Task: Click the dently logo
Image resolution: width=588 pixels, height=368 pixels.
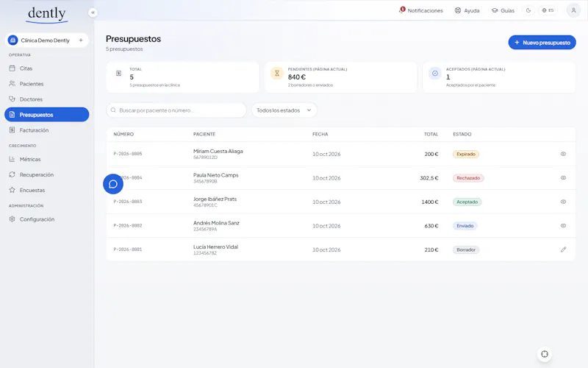Action: (47, 14)
